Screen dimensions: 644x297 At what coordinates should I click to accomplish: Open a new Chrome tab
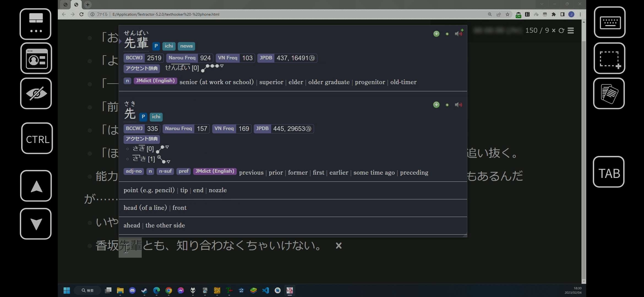[88, 4]
